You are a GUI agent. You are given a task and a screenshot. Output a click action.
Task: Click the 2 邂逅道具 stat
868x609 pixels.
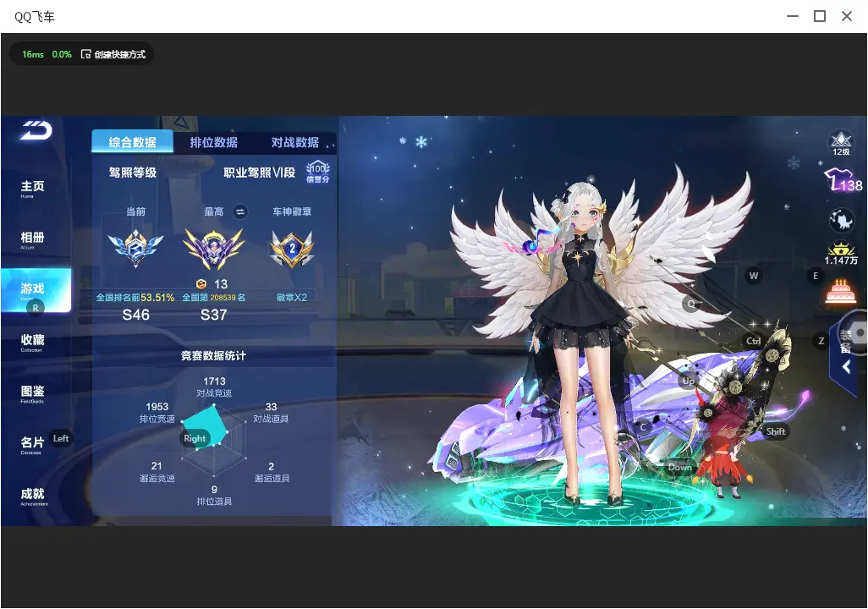(x=272, y=472)
